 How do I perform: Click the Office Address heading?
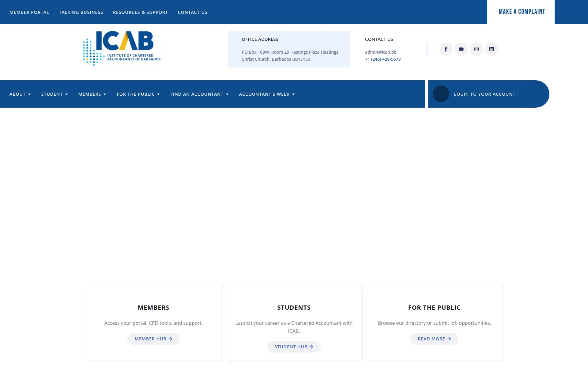click(x=260, y=39)
